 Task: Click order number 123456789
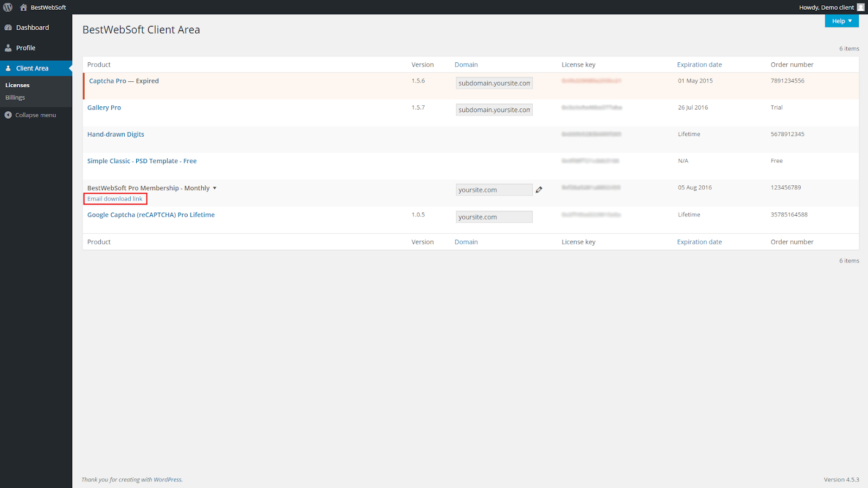[x=786, y=188]
